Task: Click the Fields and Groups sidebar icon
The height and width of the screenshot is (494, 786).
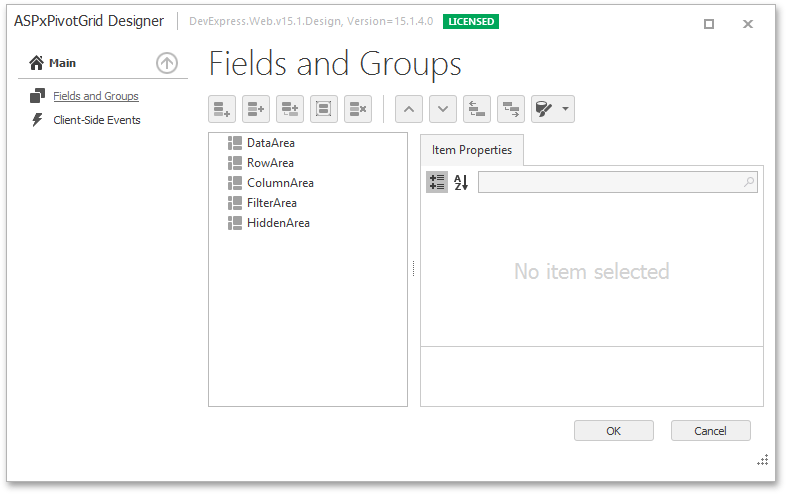Action: pyautogui.click(x=37, y=95)
